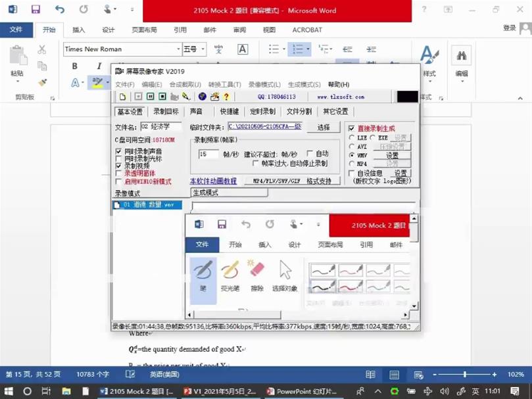Click the new file icon in recorder toolbar
Viewport: 532px width, 399px height.
[123, 97]
